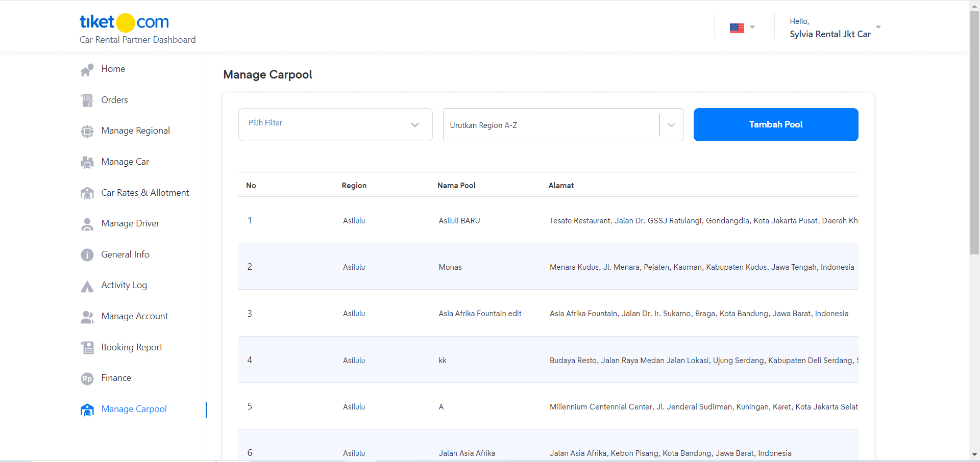
Task: Open the language flag selector
Action: 741,28
